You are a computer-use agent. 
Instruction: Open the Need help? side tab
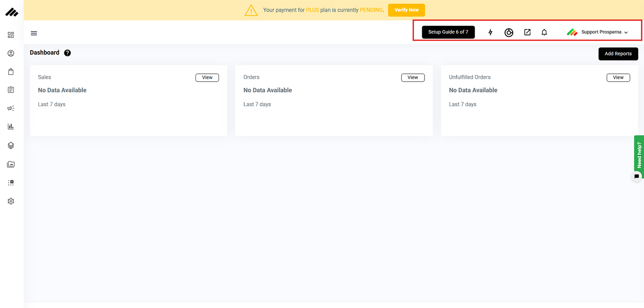[639, 154]
